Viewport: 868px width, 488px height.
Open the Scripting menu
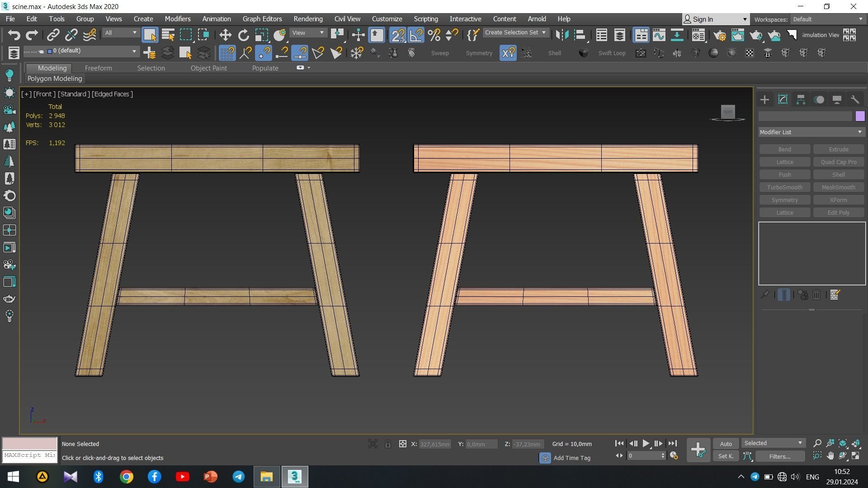(x=426, y=19)
